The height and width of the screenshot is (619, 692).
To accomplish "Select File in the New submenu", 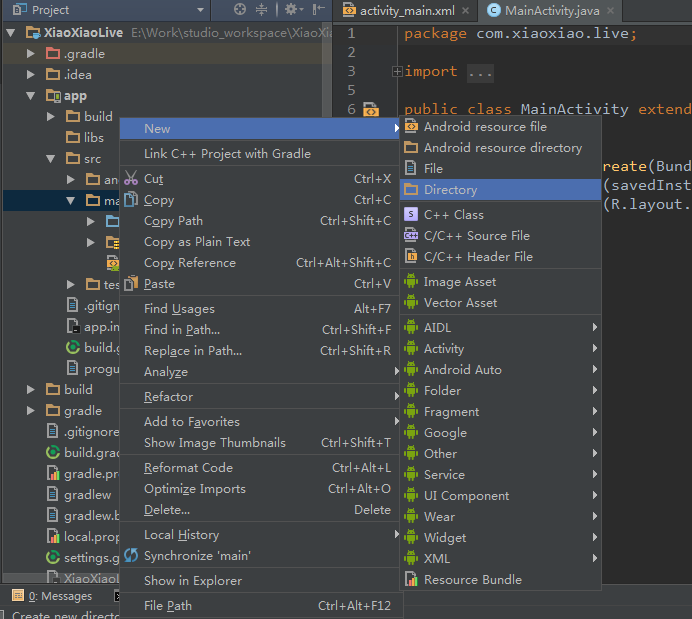I will point(500,169).
